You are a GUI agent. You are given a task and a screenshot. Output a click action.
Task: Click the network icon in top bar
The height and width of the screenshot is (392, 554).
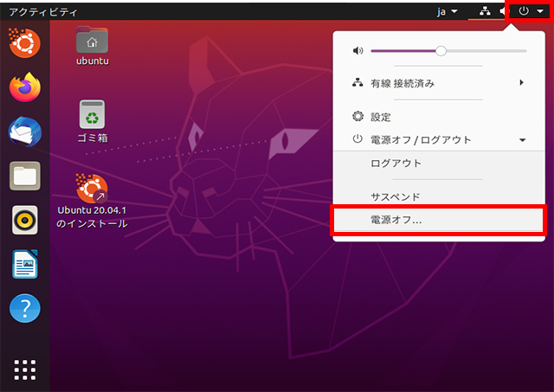click(x=485, y=11)
